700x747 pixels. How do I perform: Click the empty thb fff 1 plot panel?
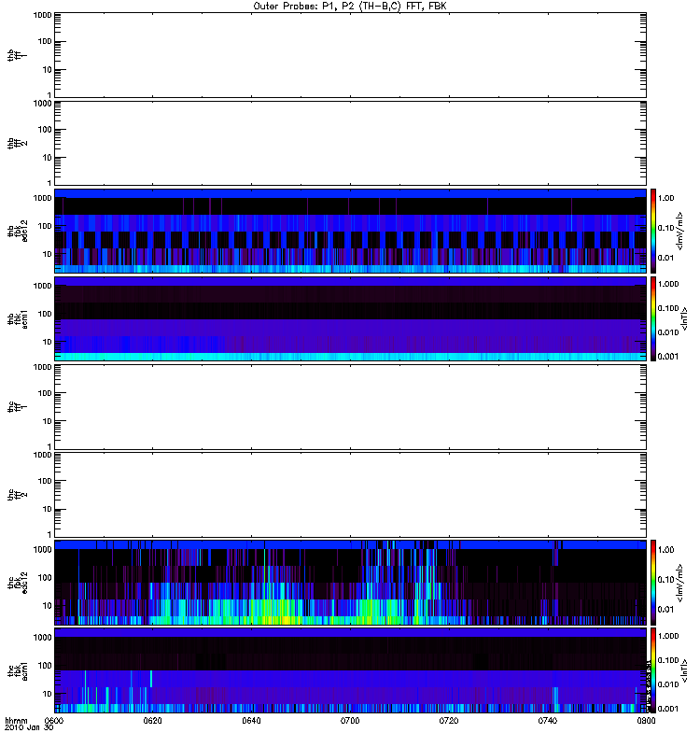(x=350, y=55)
